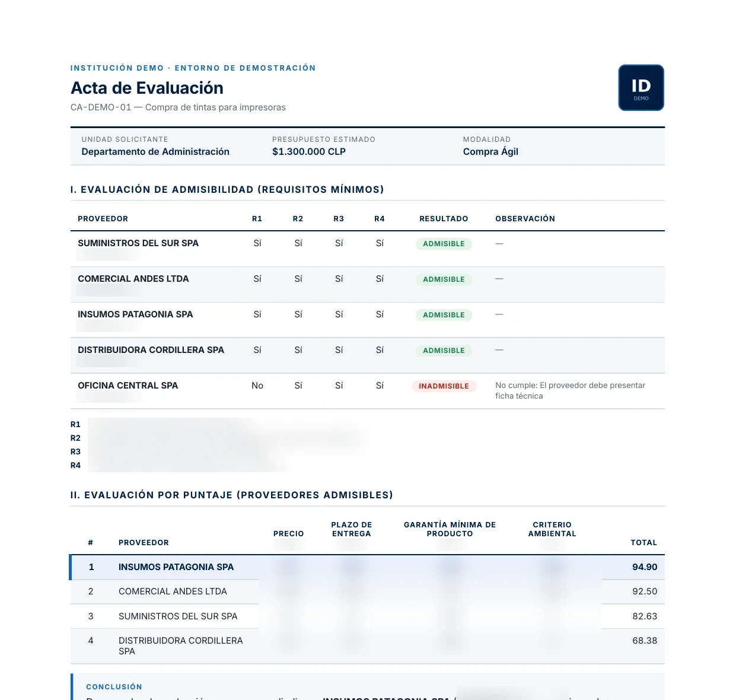This screenshot has height=700, width=736.
Task: Click 'CA-DEMO-01 — Compra de tintas para impresoras'
Action: [x=178, y=107]
